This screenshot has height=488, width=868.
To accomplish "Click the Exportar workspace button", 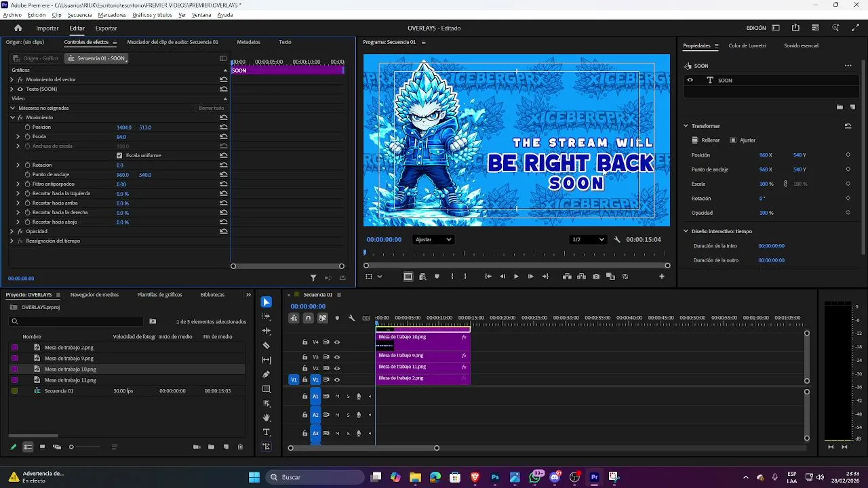I will pos(106,28).
